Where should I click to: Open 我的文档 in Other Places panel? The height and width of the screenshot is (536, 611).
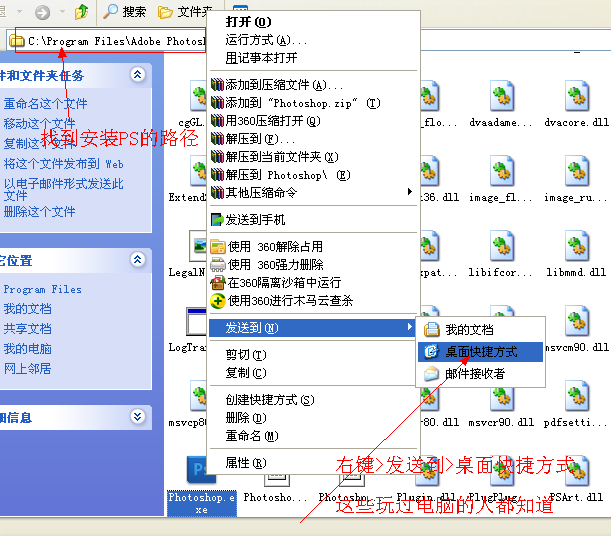[27, 309]
